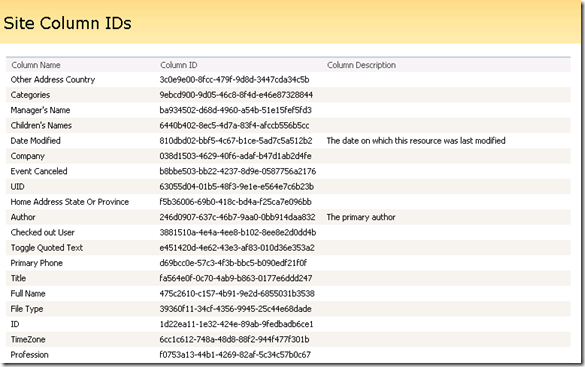The image size is (585, 367).
Task: Click the GUID starting with 6440b402
Action: (234, 125)
